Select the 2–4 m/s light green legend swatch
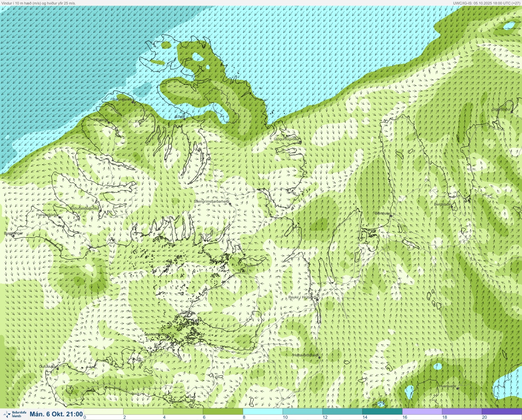The width and height of the screenshot is (522, 420). pos(144,411)
